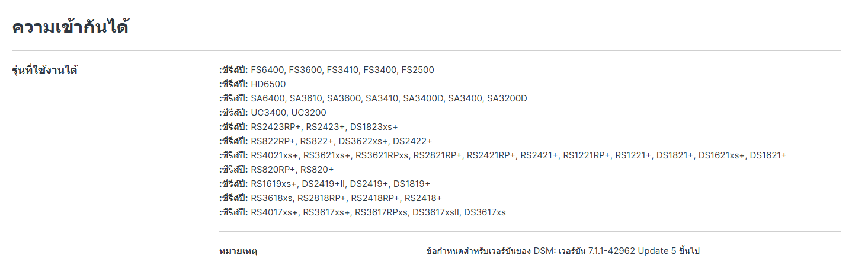Select the DS1621+ model at row end
Screen dimensions: 868x277
768,155
